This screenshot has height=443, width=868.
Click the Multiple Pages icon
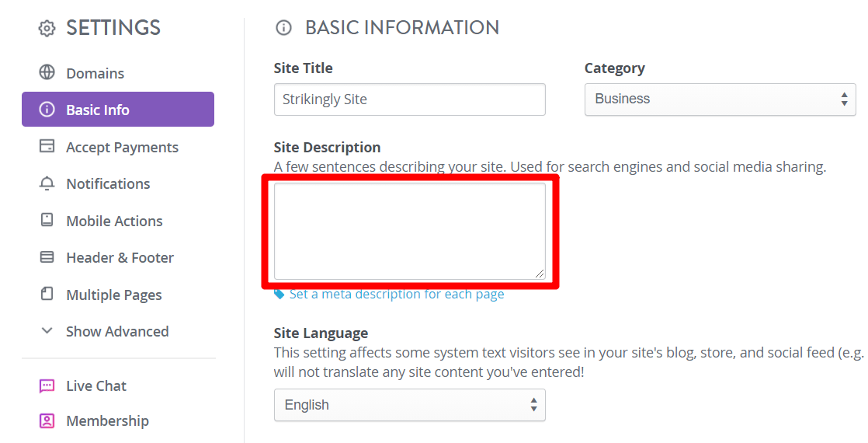coord(47,295)
